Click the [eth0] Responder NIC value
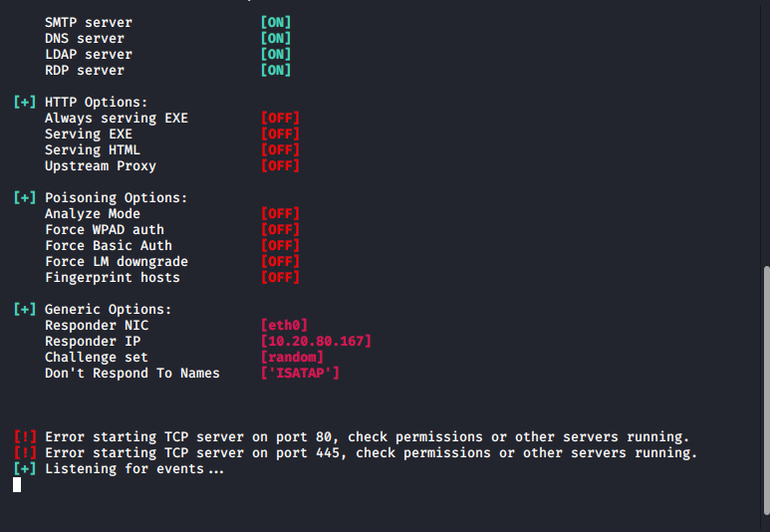Image resolution: width=770 pixels, height=532 pixels. click(284, 325)
